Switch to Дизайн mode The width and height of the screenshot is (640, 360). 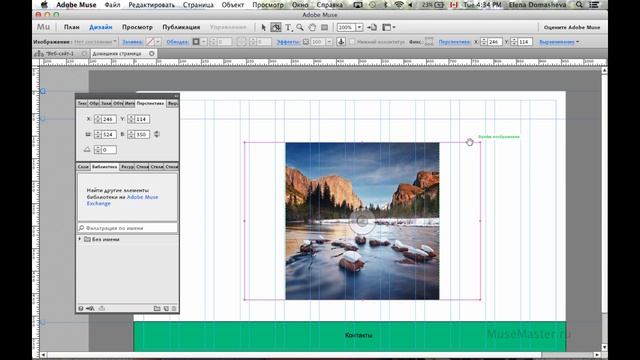tap(100, 27)
